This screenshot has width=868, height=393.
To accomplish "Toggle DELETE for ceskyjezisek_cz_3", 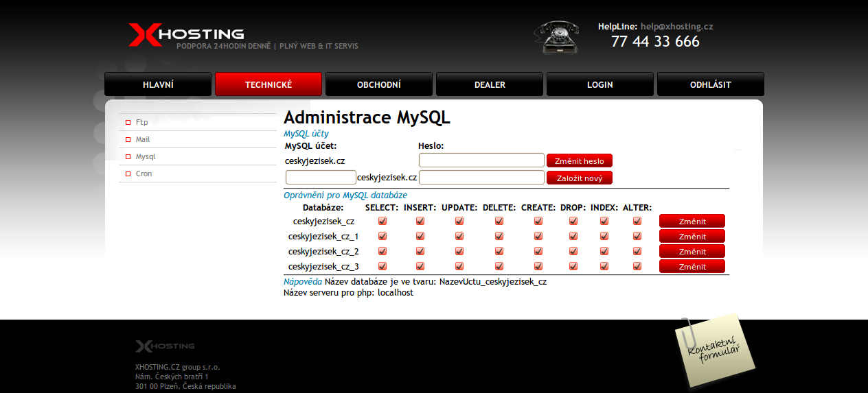I will tap(499, 266).
